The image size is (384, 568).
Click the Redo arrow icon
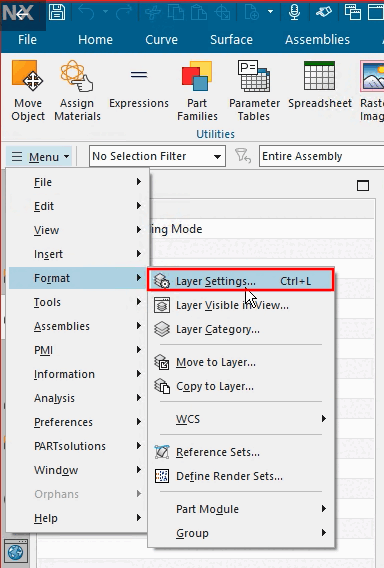(x=124, y=12)
